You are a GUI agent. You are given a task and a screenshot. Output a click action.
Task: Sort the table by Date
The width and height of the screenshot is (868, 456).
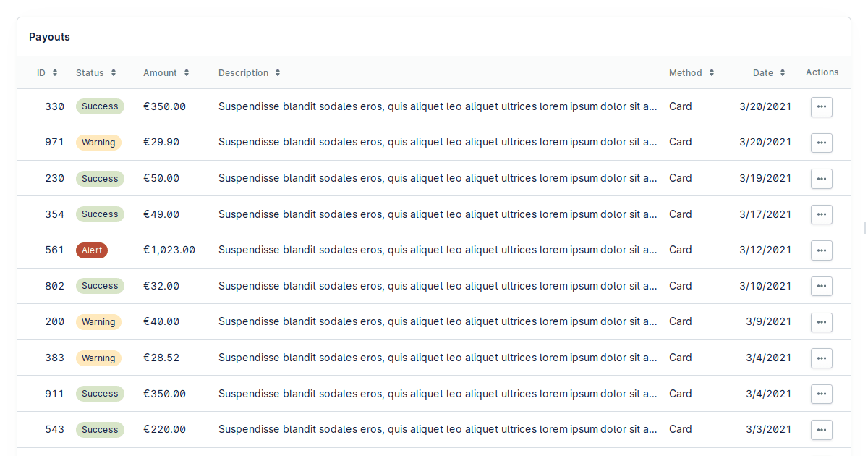tap(768, 73)
